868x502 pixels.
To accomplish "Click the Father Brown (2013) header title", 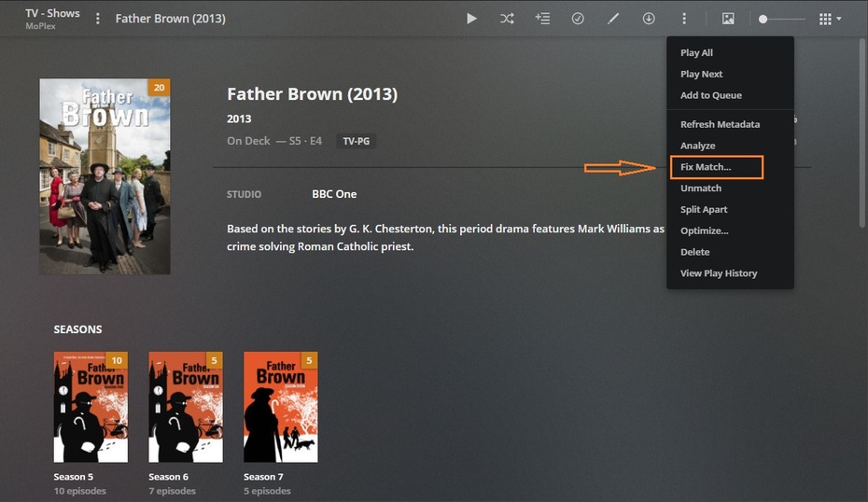I will (170, 19).
